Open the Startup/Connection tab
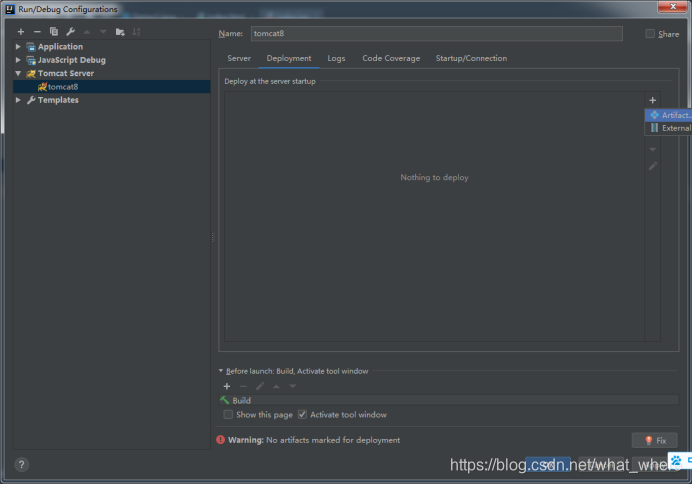This screenshot has height=484, width=692. pos(471,58)
